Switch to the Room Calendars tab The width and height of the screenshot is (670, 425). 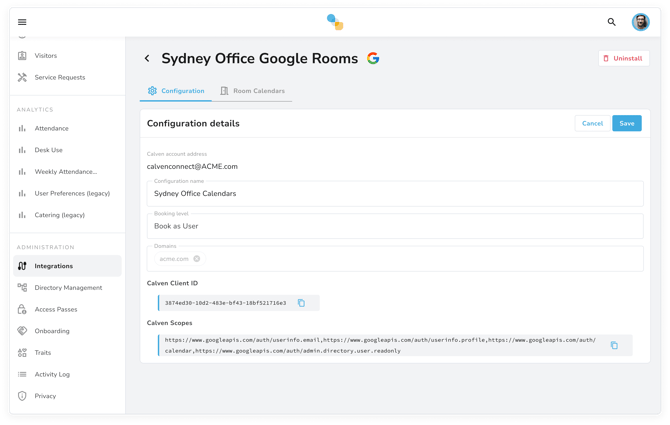[x=252, y=91]
